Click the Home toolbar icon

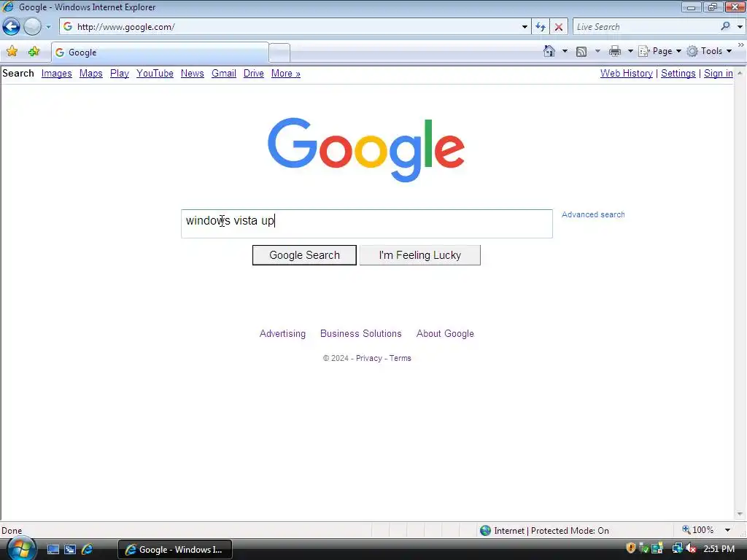pyautogui.click(x=549, y=51)
